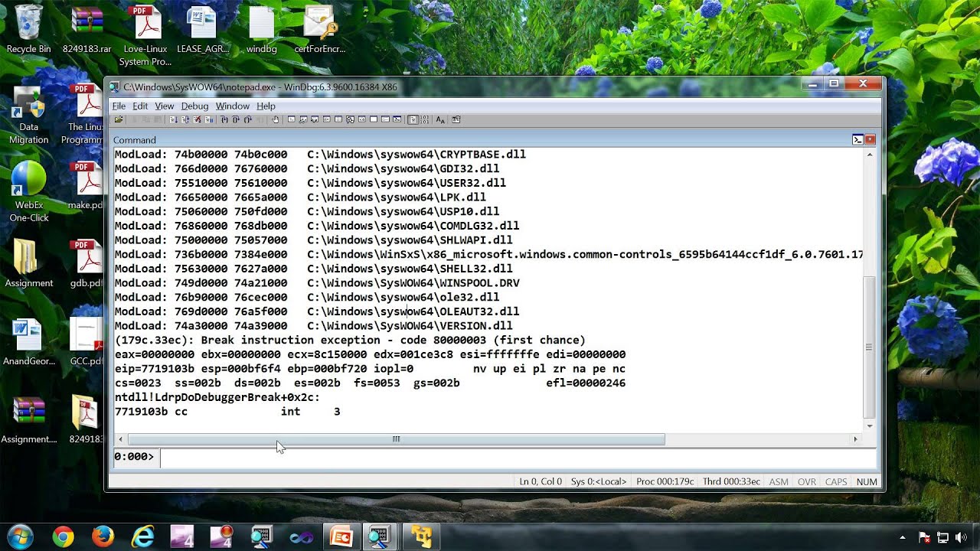
Task: Click the hand breakpoint toolbar icon
Action: click(275, 119)
